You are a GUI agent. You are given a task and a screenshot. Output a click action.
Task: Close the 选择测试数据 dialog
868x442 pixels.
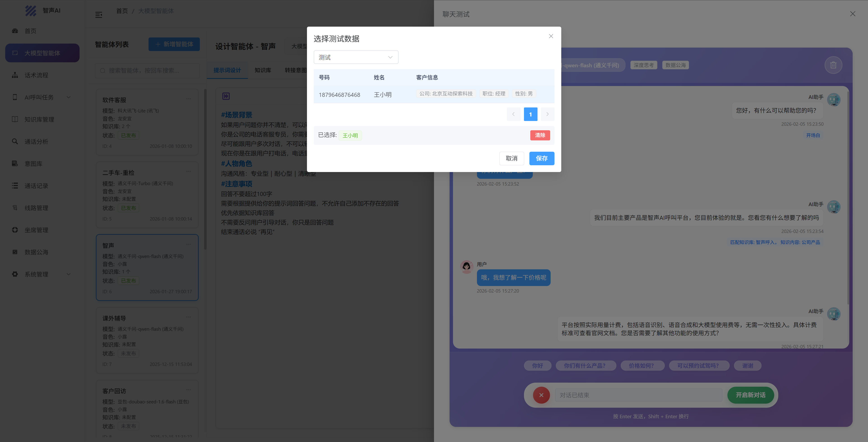[x=551, y=36]
